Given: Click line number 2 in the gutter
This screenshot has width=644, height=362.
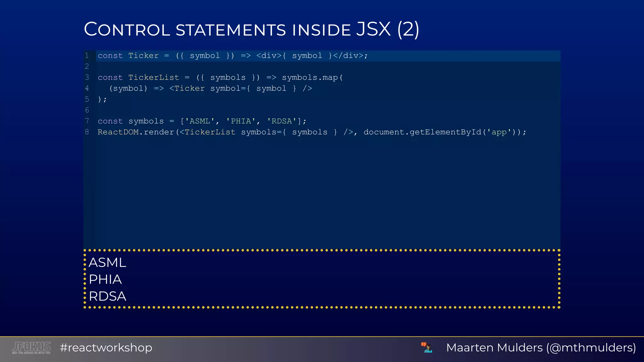Looking at the screenshot, I should tap(87, 66).
